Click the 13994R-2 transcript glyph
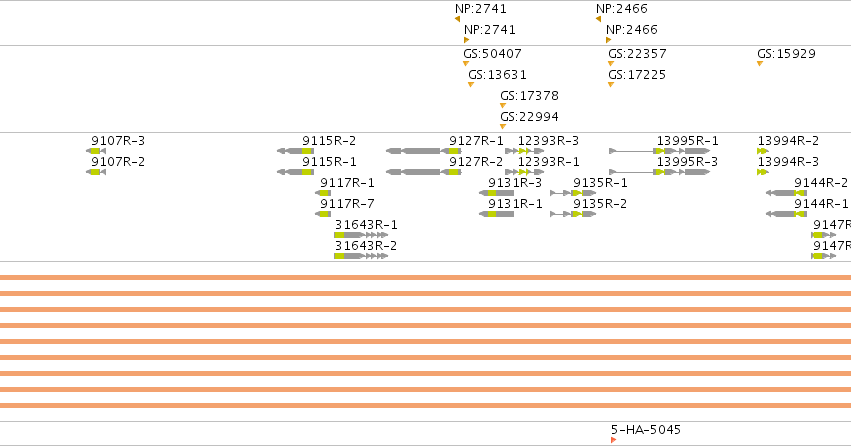The height and width of the screenshot is (446, 851). 763,151
